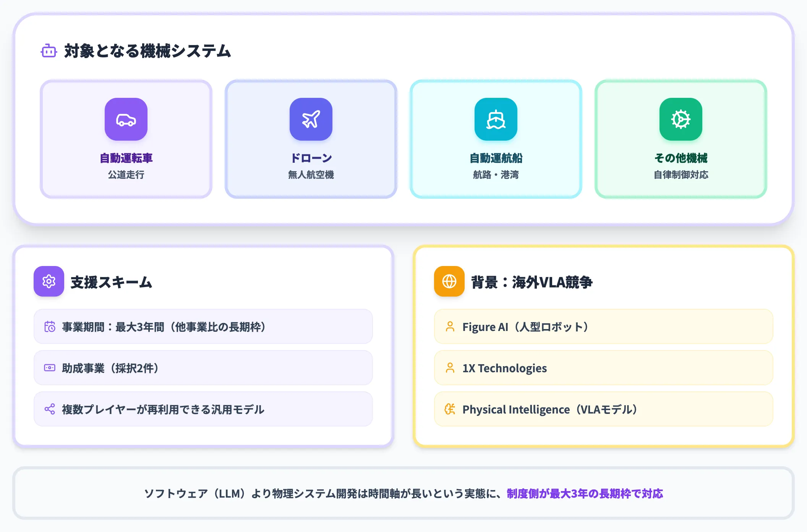Click the purple gear icon beside 支援スキーム
The height and width of the screenshot is (532, 807).
click(x=49, y=281)
